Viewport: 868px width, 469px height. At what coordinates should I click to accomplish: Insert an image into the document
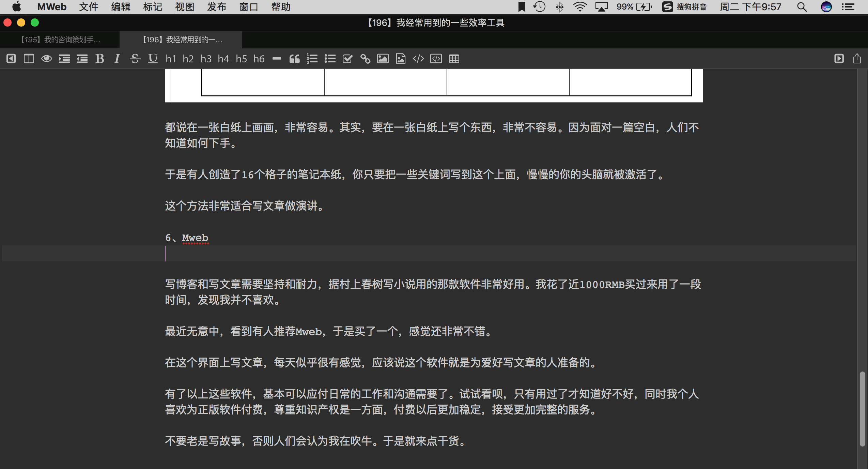tap(383, 59)
